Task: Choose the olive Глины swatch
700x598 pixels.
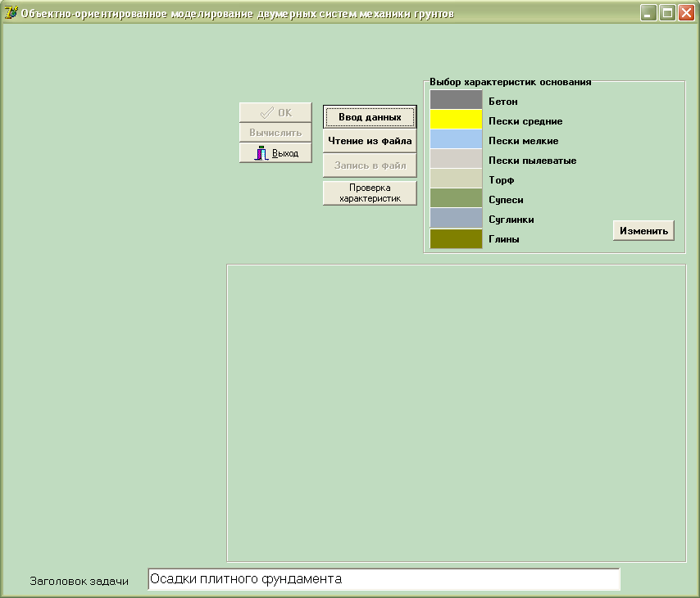Action: [456, 238]
